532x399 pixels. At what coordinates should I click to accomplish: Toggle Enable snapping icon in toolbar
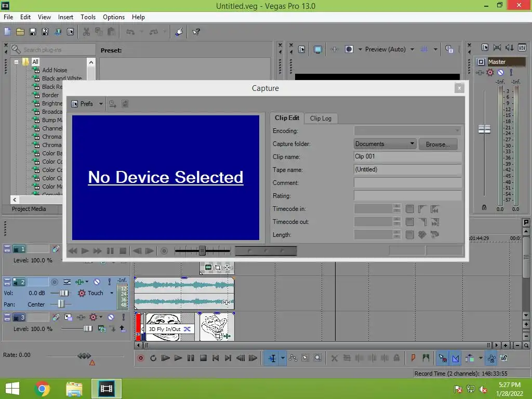pyautogui.click(x=443, y=358)
